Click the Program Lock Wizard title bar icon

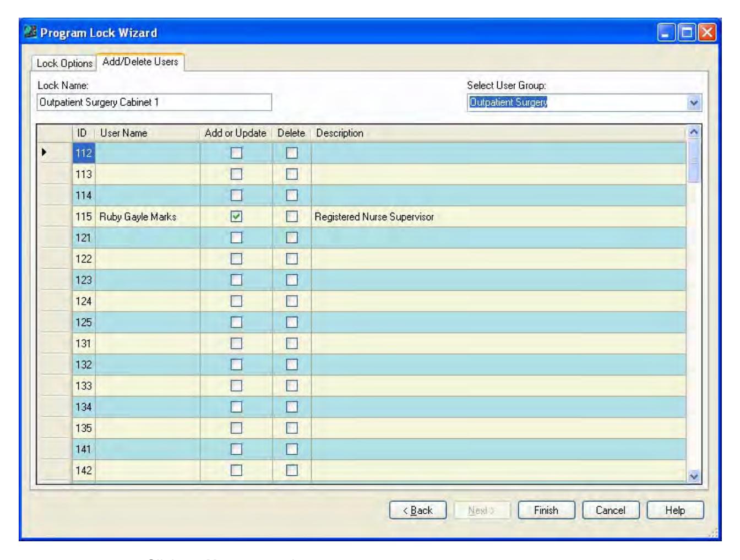[31, 32]
